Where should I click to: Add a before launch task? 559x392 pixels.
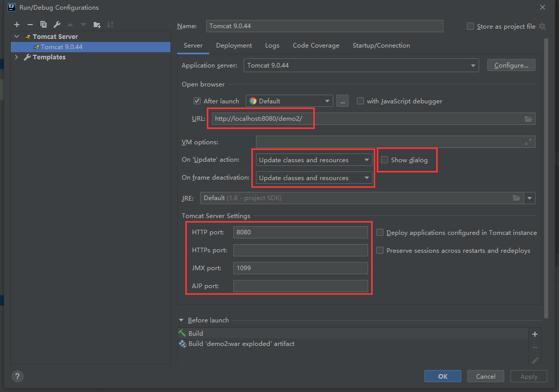(535, 334)
